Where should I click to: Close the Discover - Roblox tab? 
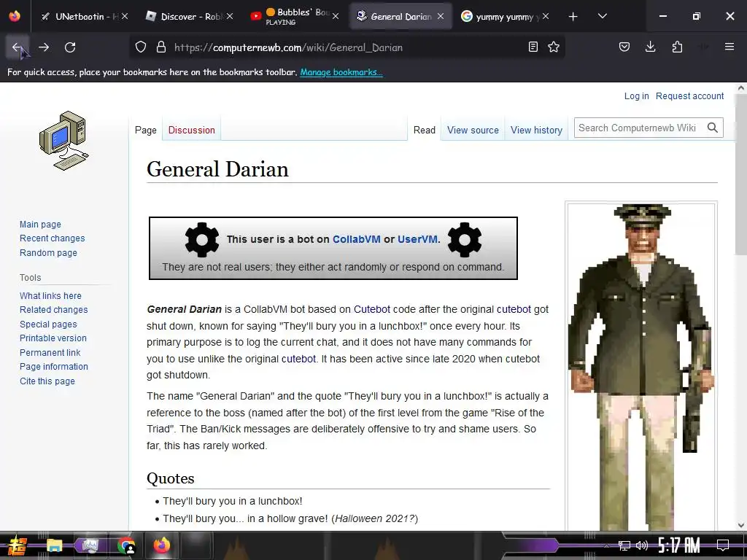pyautogui.click(x=230, y=16)
